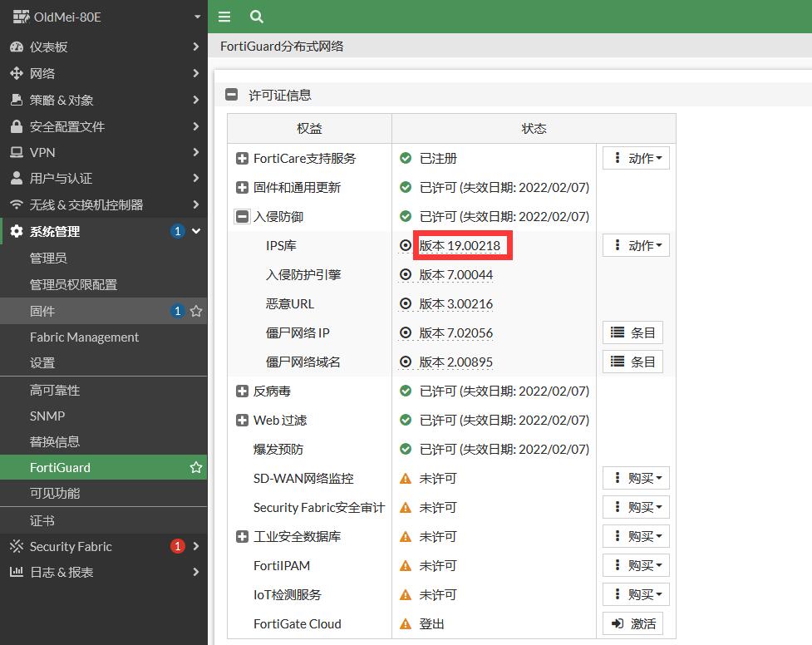Expand the VPN menu chevron
The image size is (812, 645).
[196, 152]
